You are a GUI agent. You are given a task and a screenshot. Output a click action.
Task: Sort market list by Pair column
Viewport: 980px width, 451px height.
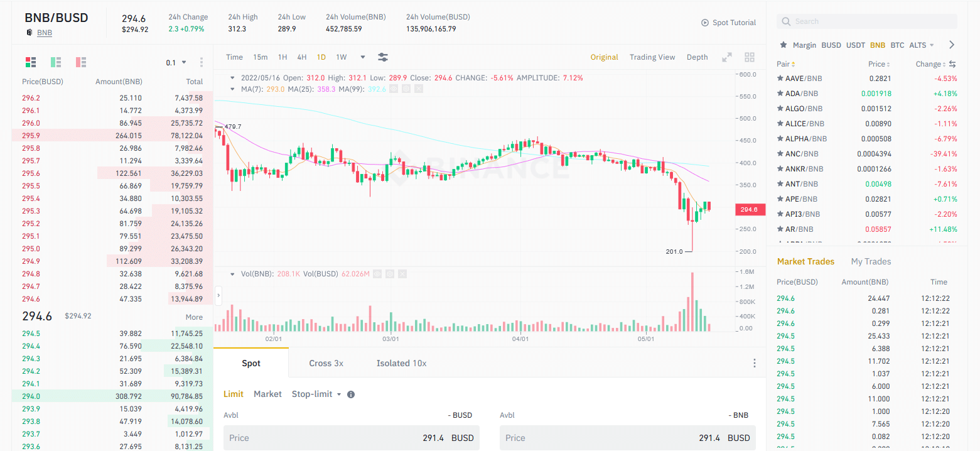pyautogui.click(x=786, y=64)
